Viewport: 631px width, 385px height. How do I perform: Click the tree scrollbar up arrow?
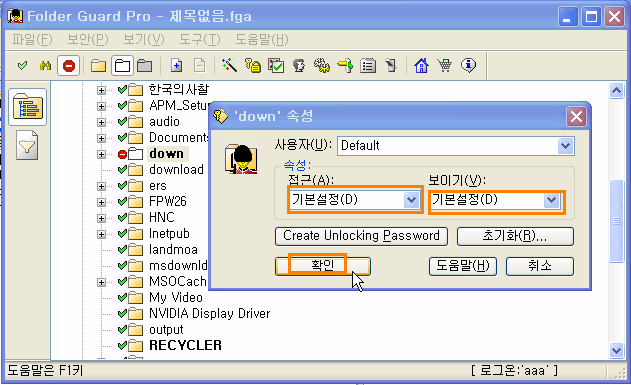tap(616, 91)
